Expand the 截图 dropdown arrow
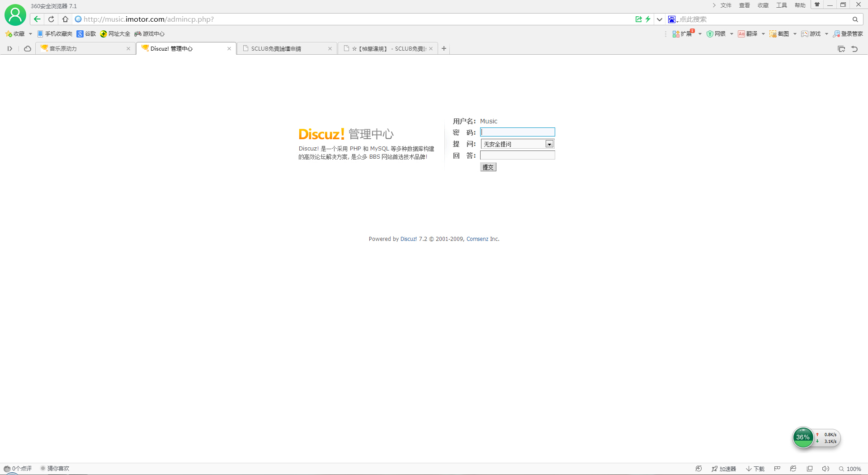The image size is (868, 475). tap(795, 34)
